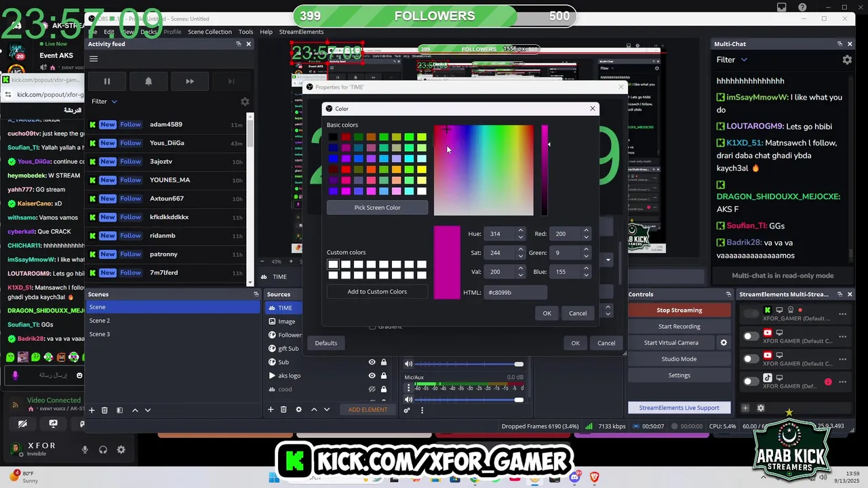Open the Scene Collection menu
Screen dimensions: 868x488
point(210,32)
